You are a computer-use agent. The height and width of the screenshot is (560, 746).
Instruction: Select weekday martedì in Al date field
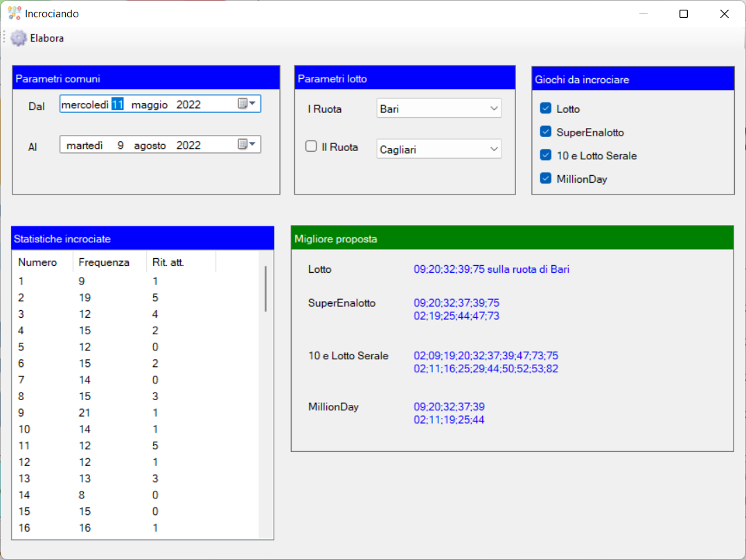point(85,145)
